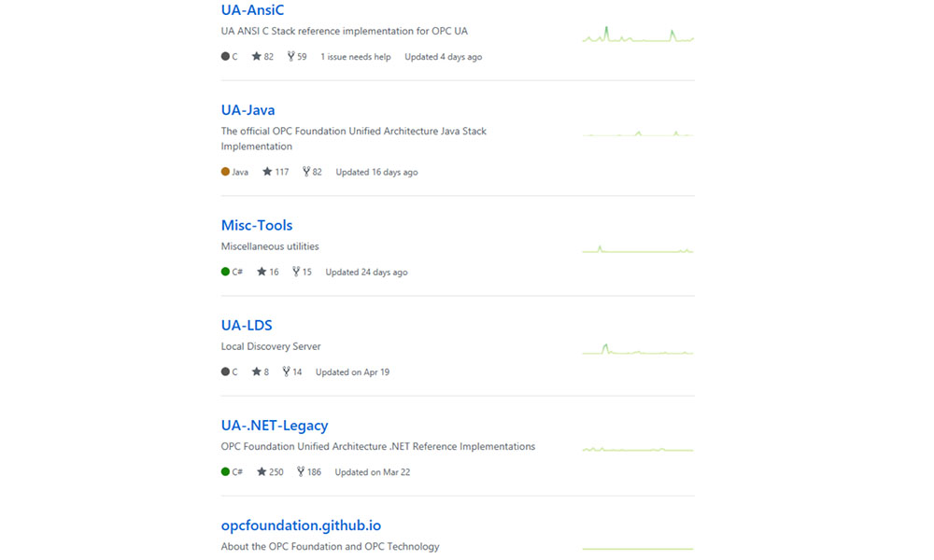View UA-AnsiC commit activity graph

point(638,35)
